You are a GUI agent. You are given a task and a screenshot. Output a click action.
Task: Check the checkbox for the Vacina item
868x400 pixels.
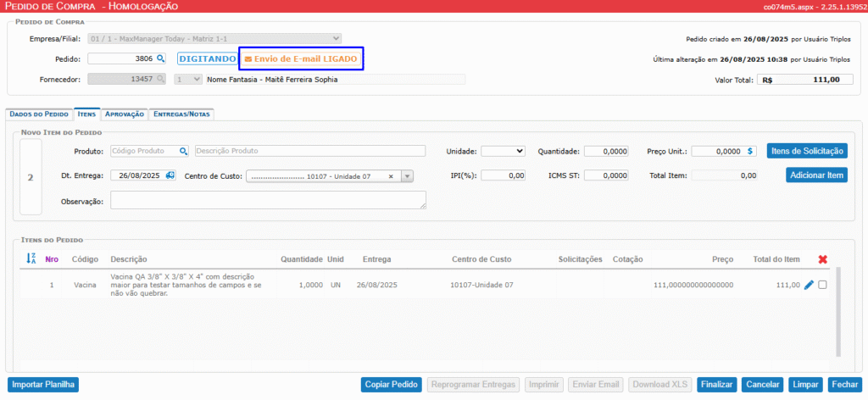822,285
